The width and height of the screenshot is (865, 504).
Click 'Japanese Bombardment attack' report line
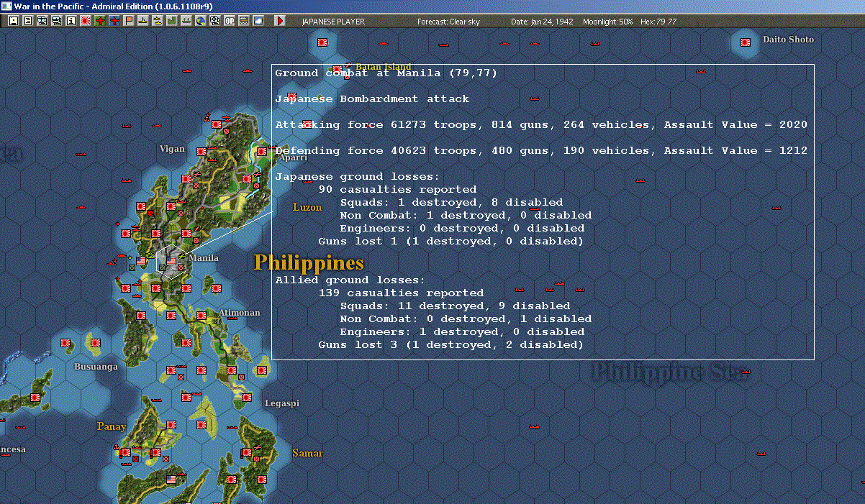(372, 98)
